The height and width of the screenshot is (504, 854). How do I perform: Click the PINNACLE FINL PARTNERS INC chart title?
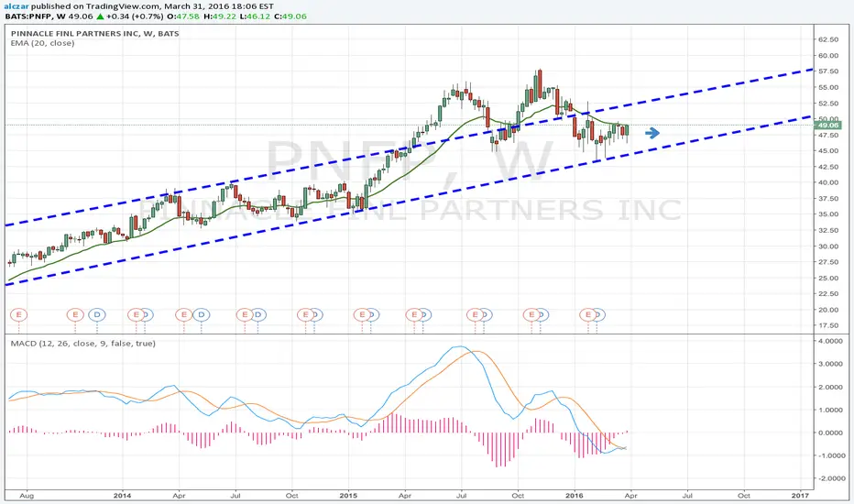[94, 33]
